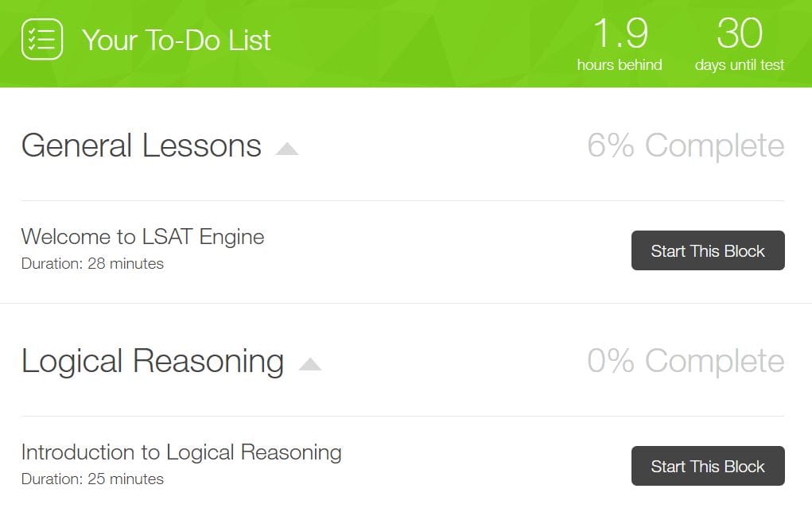Open the Introduction to Logical Reasoning lesson title

pos(182,452)
